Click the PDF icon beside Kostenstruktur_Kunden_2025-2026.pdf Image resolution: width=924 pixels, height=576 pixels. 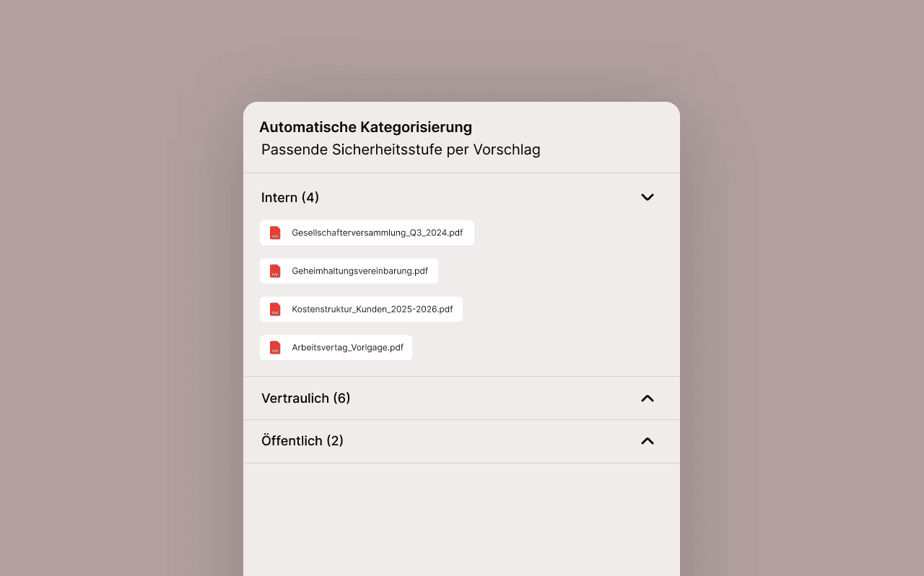tap(275, 309)
